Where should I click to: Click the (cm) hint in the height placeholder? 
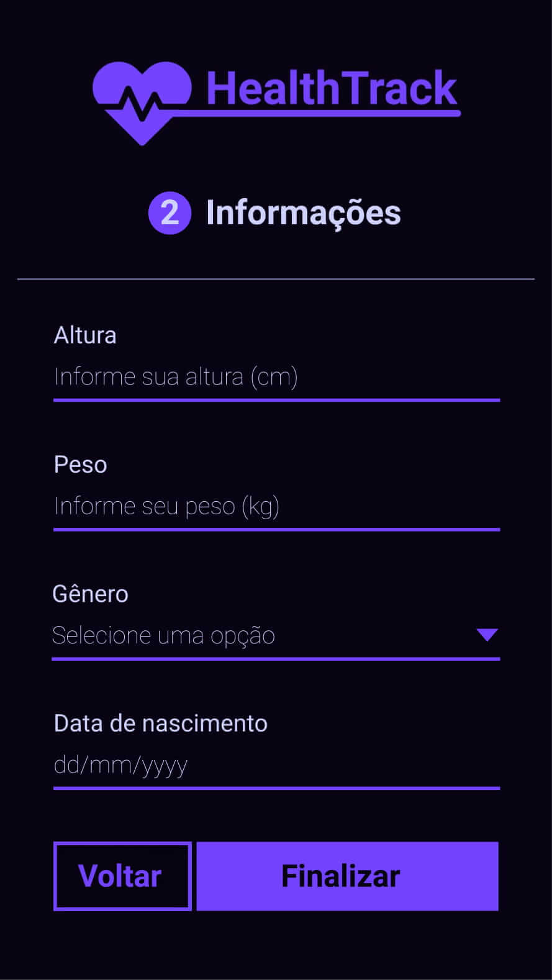pos(274,378)
